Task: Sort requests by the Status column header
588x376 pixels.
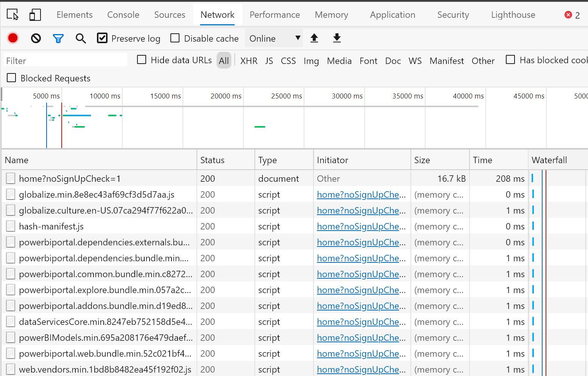Action: [212, 160]
